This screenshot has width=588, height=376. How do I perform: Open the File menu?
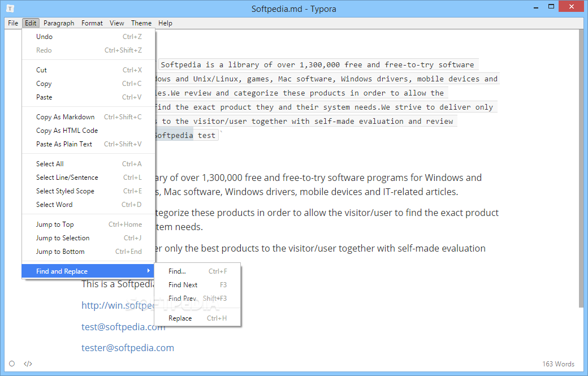pyautogui.click(x=13, y=23)
